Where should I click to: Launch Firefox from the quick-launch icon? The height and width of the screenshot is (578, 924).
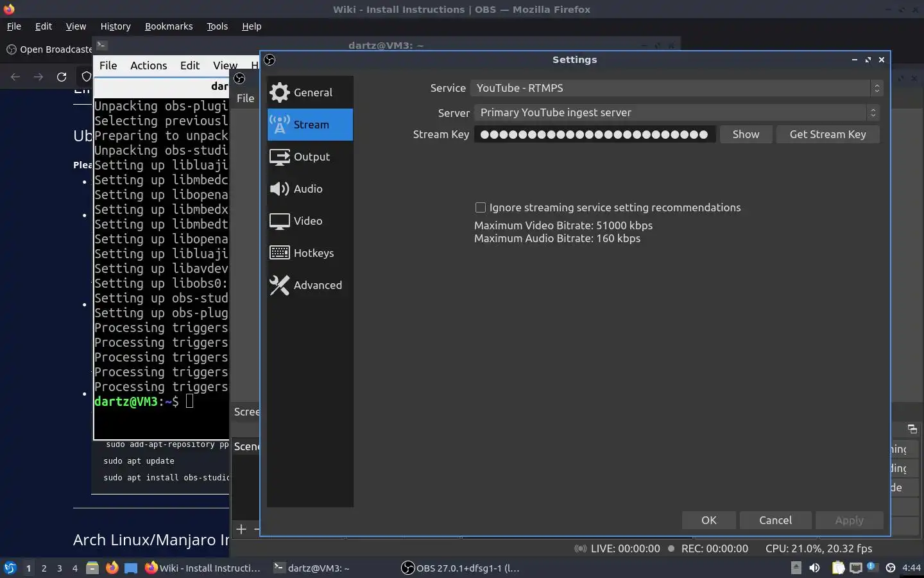112,568
